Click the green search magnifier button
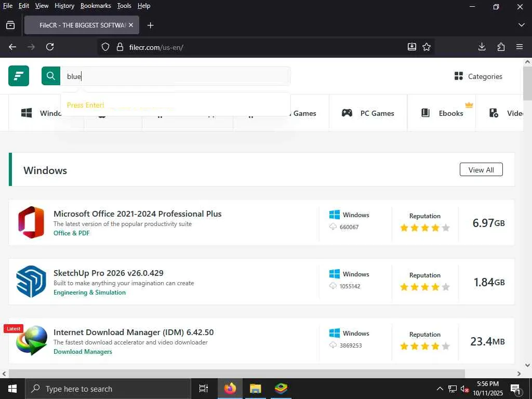This screenshot has width=532, height=399. (x=51, y=76)
